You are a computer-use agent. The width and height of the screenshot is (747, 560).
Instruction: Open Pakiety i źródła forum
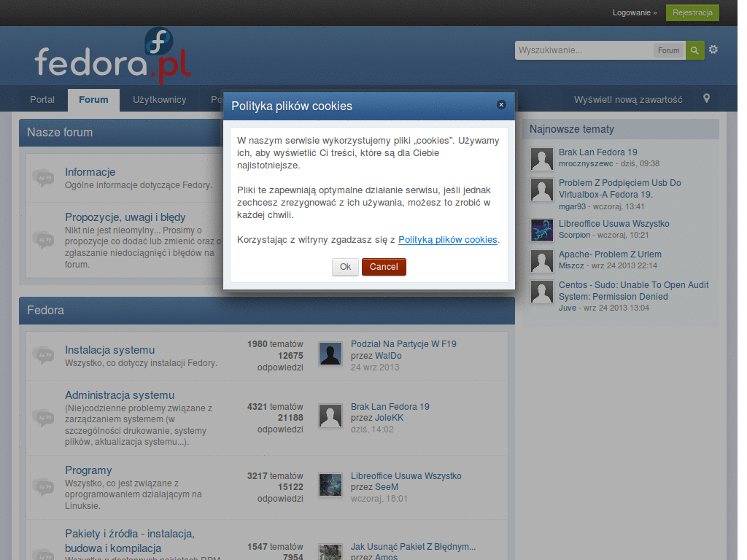[130, 541]
